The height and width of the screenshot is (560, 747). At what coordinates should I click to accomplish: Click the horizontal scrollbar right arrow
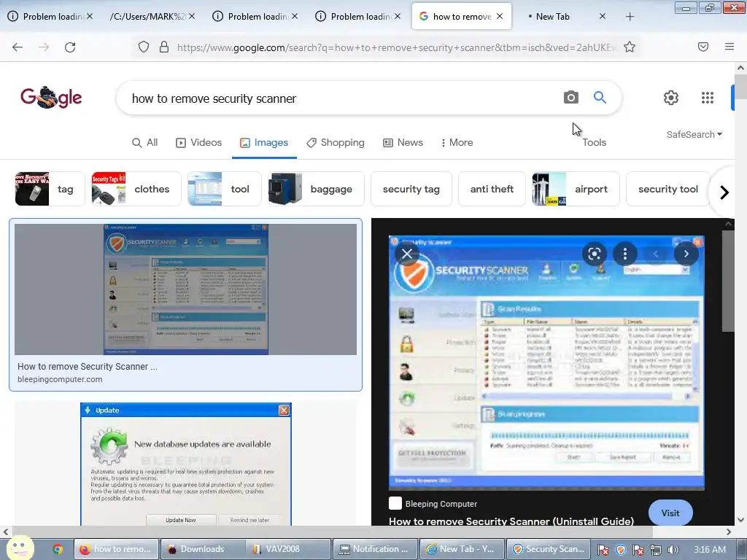pos(729,532)
